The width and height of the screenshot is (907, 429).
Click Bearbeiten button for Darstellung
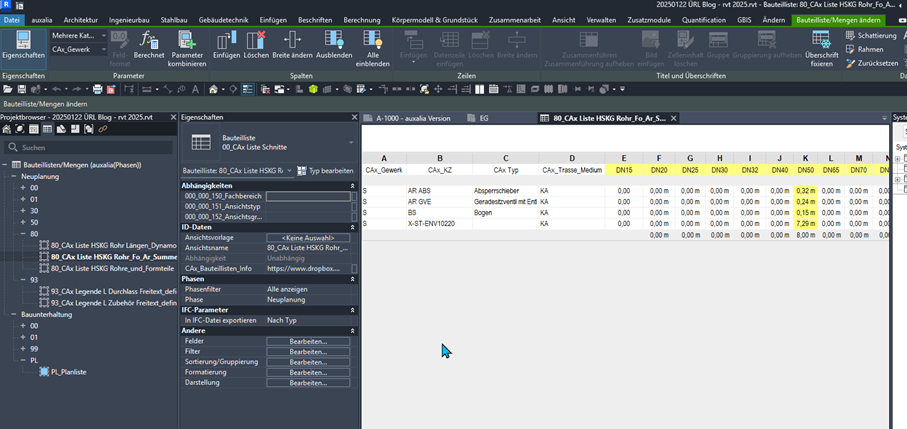(x=308, y=383)
